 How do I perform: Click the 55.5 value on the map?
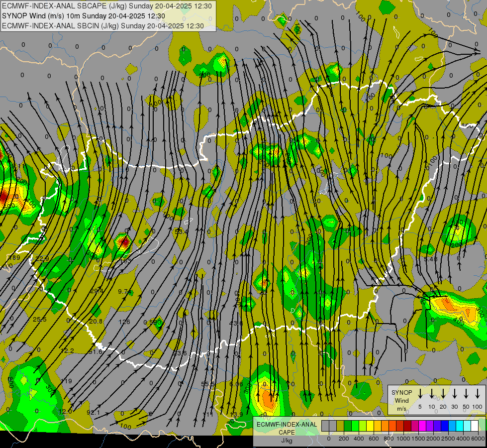point(208,384)
